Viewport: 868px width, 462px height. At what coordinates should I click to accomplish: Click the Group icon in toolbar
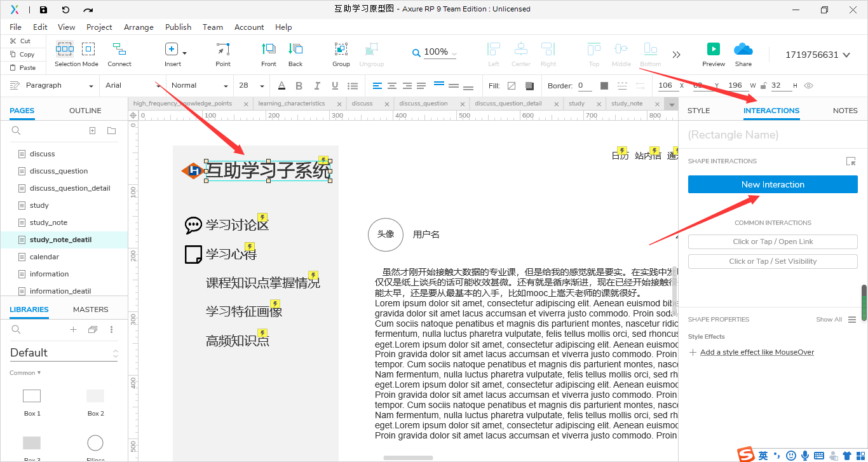[341, 51]
